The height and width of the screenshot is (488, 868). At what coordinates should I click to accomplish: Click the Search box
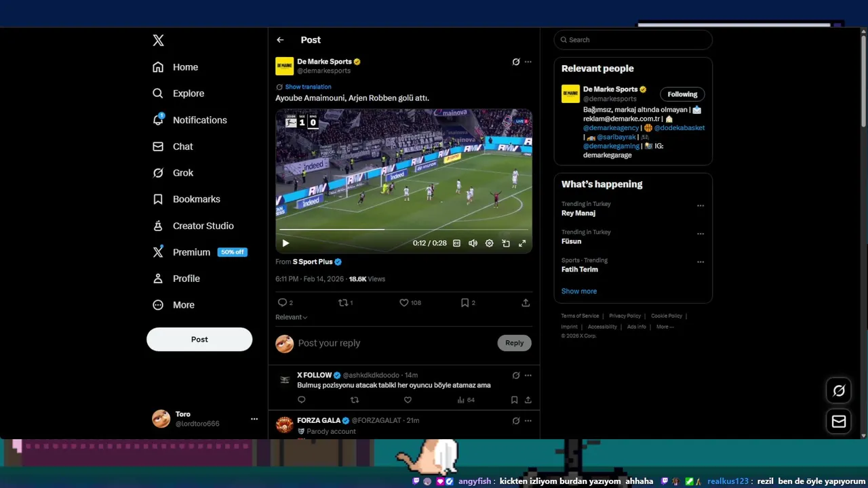(x=633, y=40)
